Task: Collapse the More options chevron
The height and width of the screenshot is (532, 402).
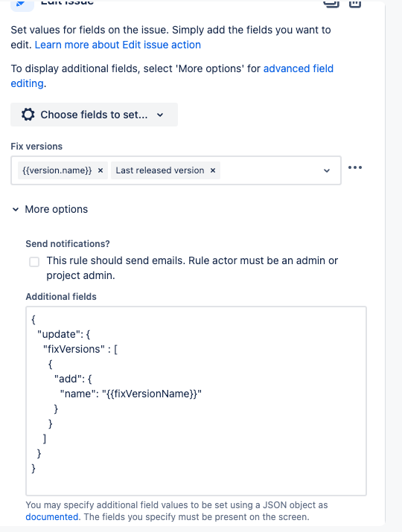Action: pyautogui.click(x=16, y=209)
